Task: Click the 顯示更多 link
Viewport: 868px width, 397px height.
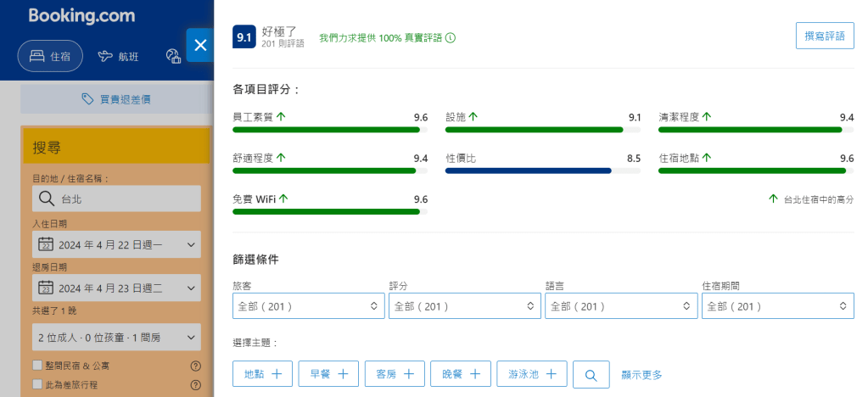Action: (x=641, y=375)
